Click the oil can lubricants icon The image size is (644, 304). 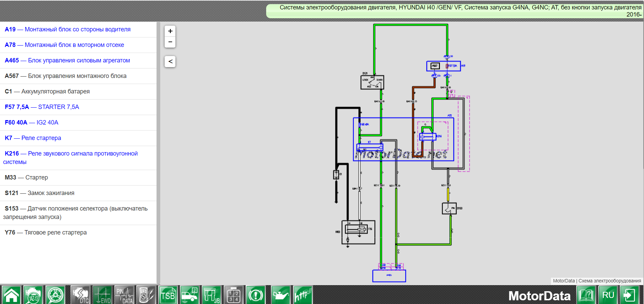[x=280, y=295]
